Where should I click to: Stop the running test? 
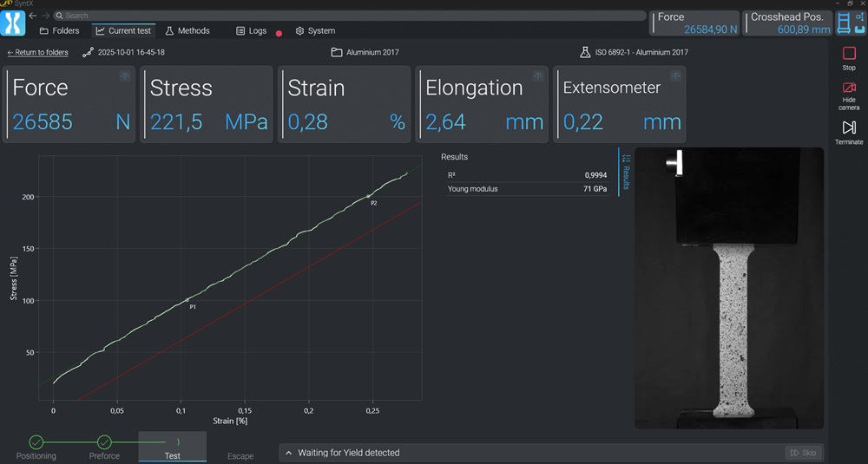point(849,58)
